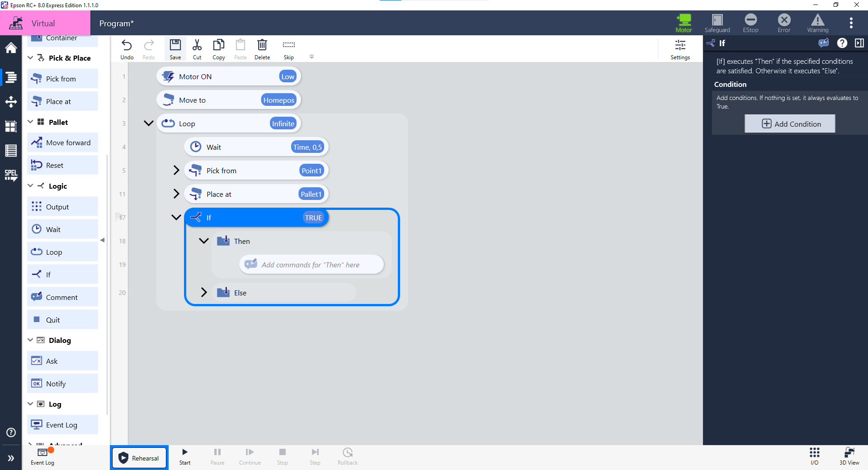Click the Warning status icon
The width and height of the screenshot is (868, 470).
click(818, 23)
